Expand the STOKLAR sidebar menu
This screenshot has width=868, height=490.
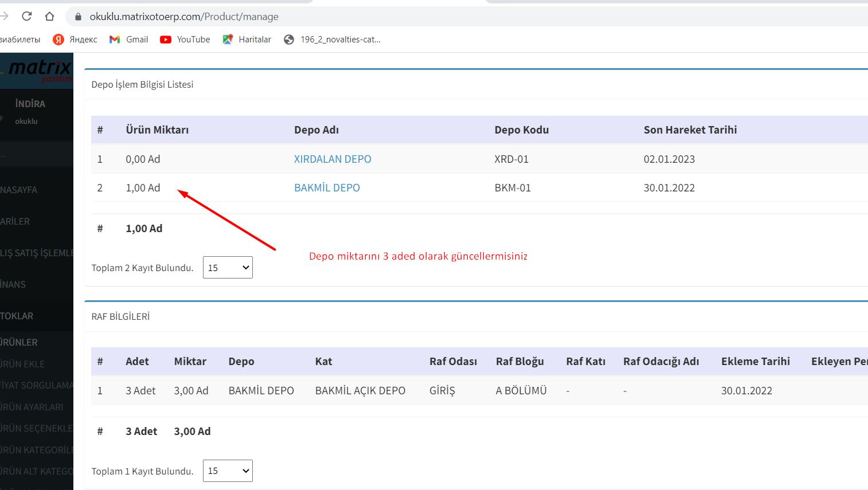(x=17, y=316)
